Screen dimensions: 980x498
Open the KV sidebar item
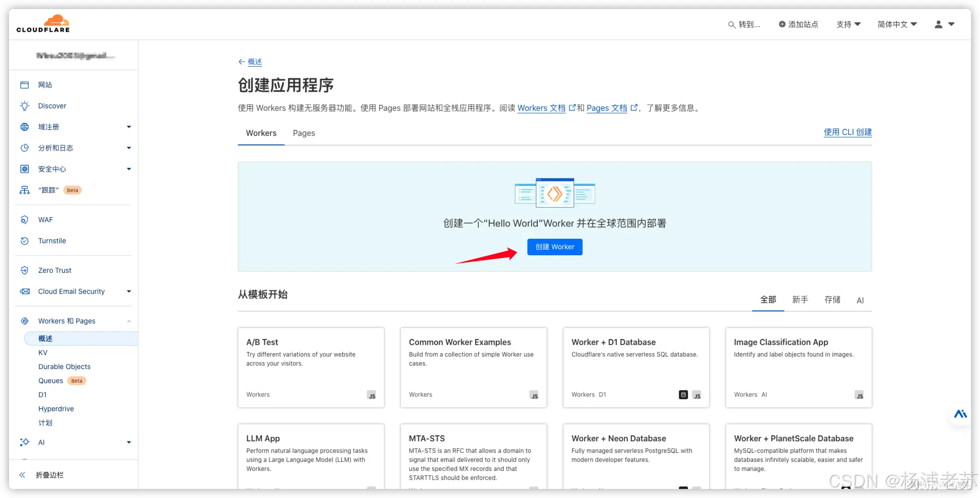(x=43, y=353)
